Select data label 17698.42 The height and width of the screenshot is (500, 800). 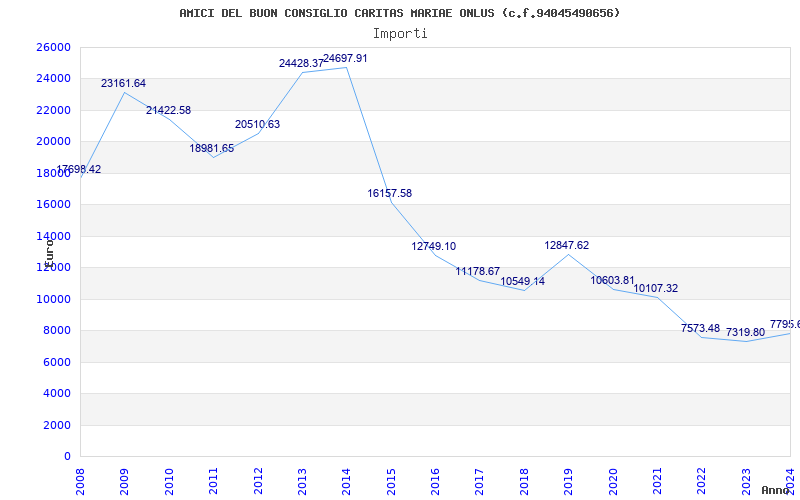(79, 169)
